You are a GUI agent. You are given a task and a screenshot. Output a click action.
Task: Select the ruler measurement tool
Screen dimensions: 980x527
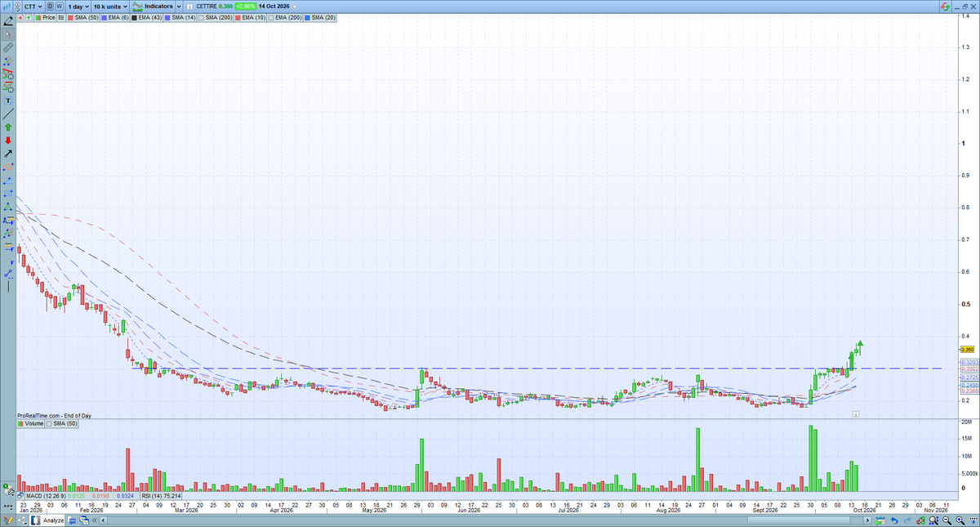point(8,47)
